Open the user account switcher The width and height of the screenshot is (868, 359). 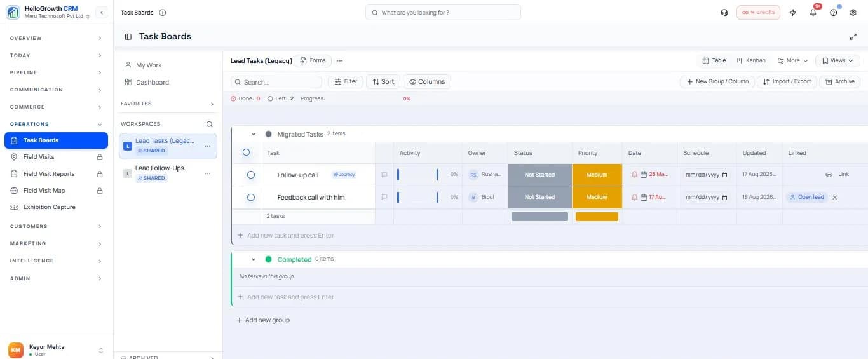100,350
